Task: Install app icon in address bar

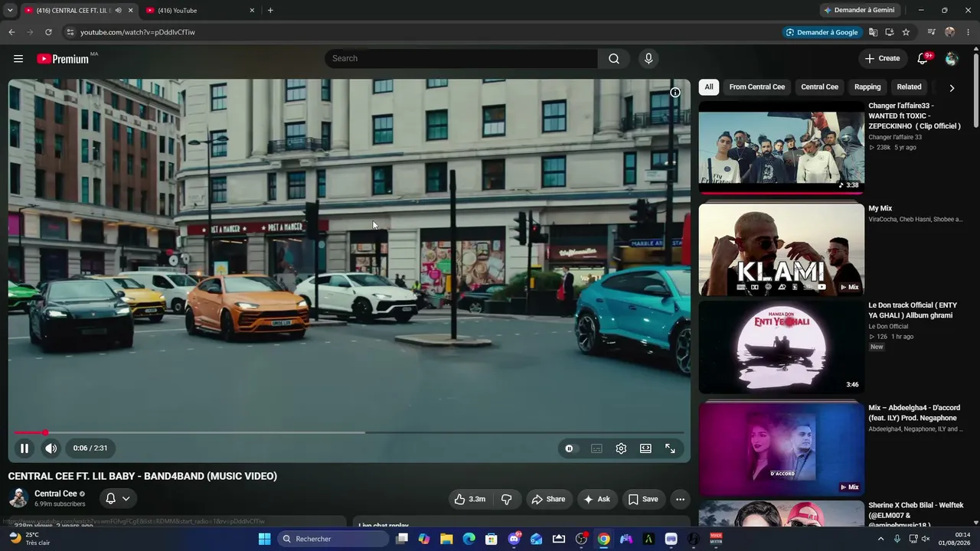Action: coord(889,32)
